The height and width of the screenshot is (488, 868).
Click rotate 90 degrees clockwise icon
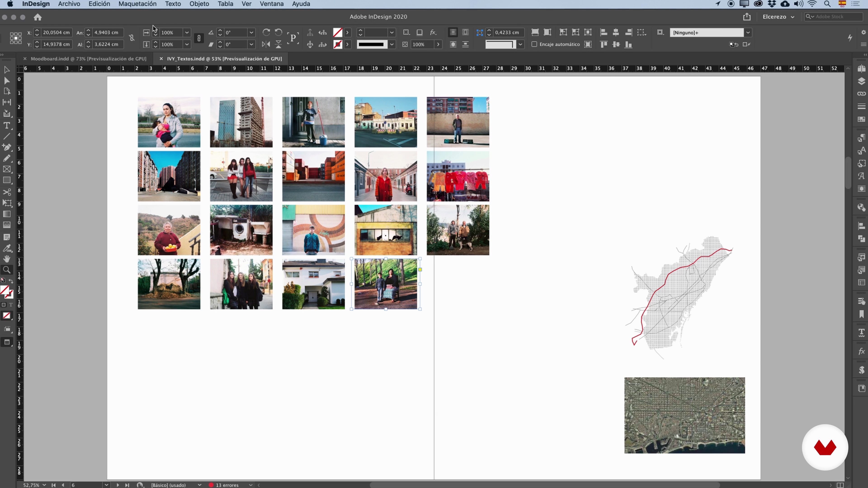coord(266,32)
